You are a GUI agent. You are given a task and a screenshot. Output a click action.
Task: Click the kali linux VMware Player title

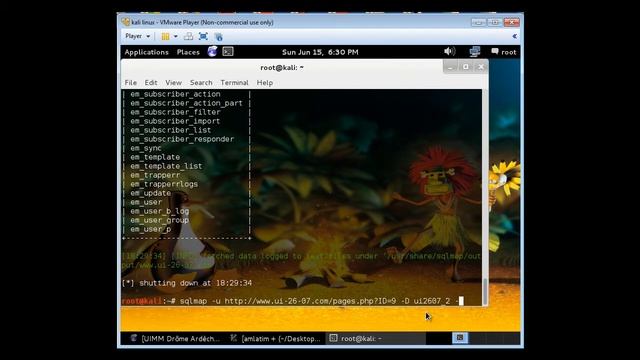202,22
